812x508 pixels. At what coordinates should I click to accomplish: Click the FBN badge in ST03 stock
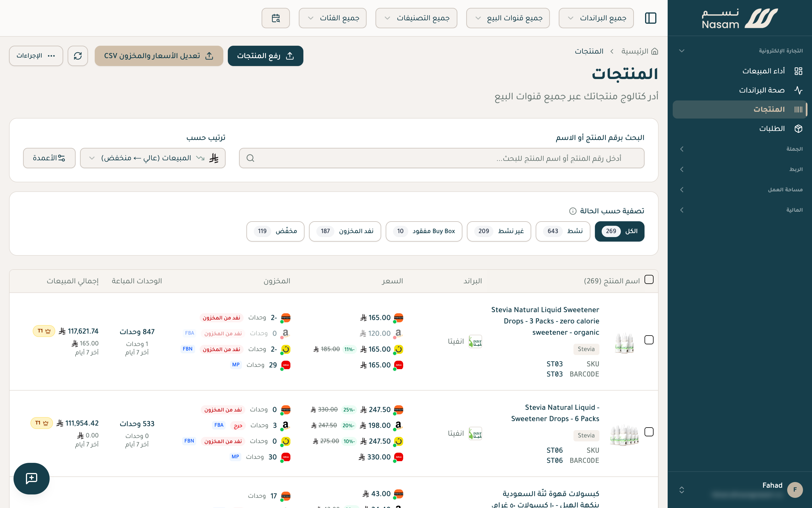click(x=187, y=349)
